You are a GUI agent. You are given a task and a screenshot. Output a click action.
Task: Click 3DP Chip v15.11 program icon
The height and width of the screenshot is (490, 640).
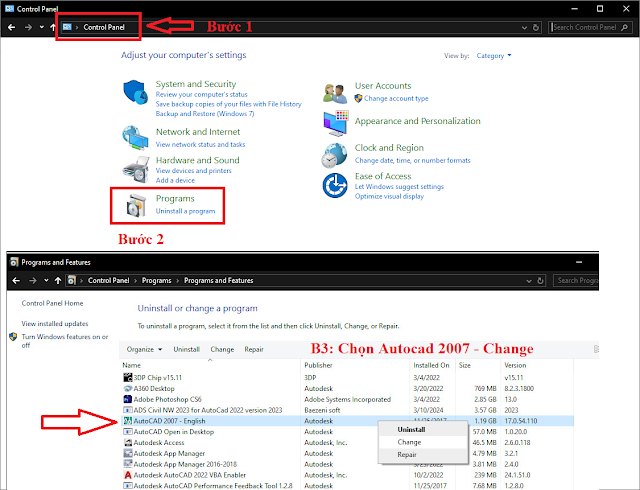[x=128, y=377]
